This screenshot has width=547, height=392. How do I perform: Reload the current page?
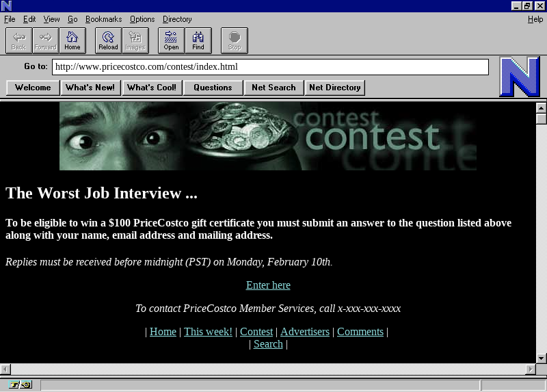[x=108, y=40]
